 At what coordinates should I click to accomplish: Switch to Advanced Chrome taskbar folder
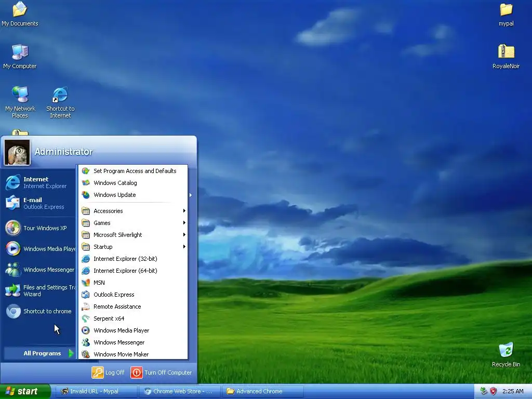(x=262, y=391)
